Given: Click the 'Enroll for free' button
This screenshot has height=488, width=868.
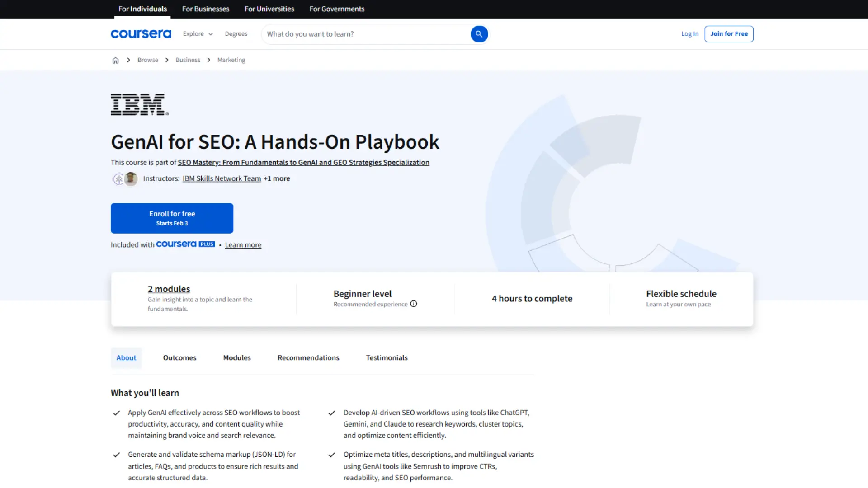Looking at the screenshot, I should (x=172, y=218).
